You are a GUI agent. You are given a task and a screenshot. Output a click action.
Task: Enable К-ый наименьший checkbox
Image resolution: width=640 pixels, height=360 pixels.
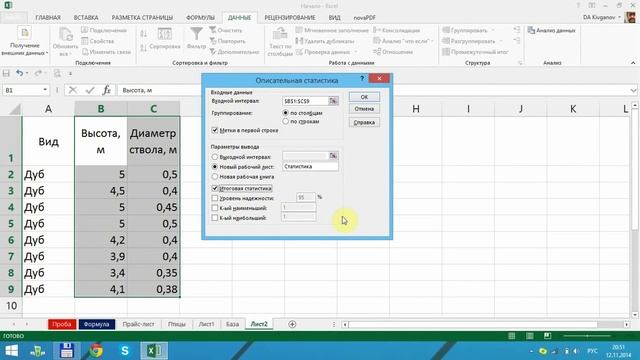click(x=215, y=208)
